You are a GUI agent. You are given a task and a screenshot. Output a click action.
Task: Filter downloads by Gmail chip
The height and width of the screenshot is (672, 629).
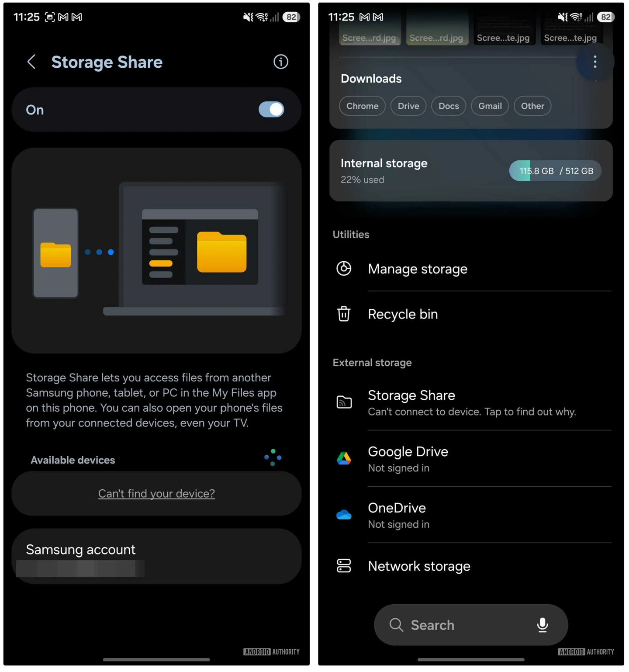[x=490, y=106]
